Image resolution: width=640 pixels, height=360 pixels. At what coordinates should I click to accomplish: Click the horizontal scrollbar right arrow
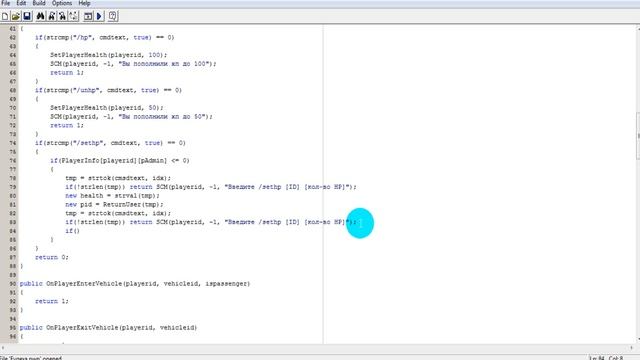coord(631,348)
